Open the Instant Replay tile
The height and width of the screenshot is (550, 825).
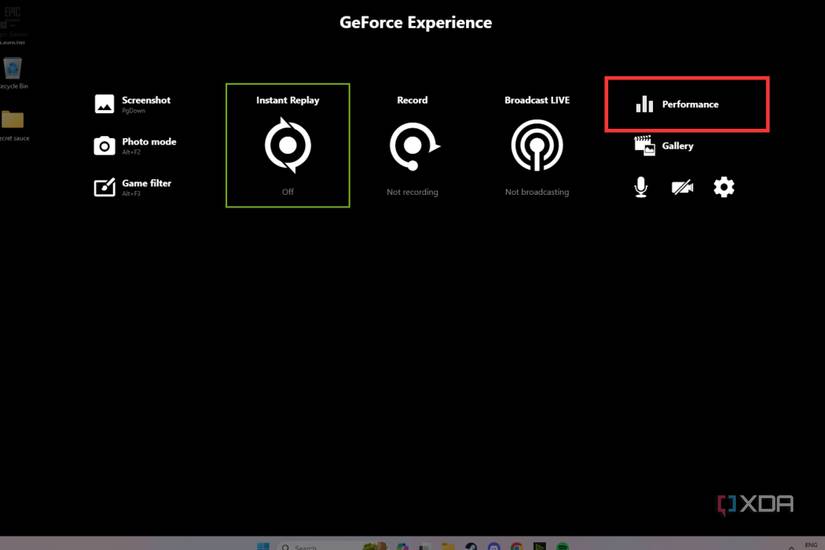pos(288,145)
